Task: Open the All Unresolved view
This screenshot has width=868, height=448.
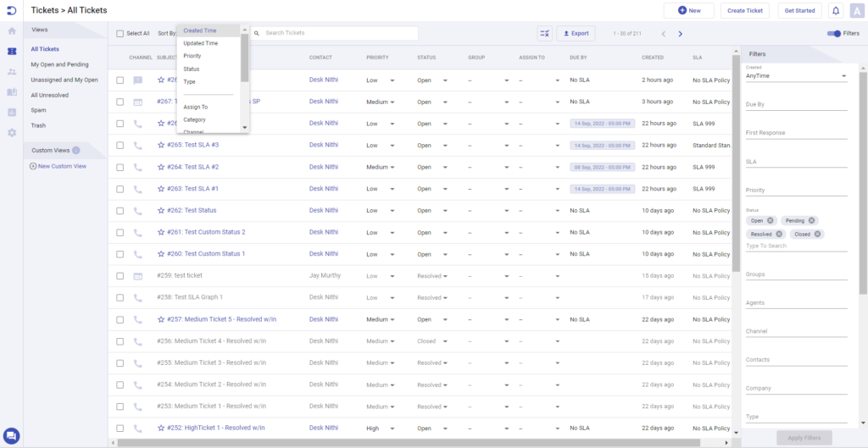Action: (x=50, y=95)
